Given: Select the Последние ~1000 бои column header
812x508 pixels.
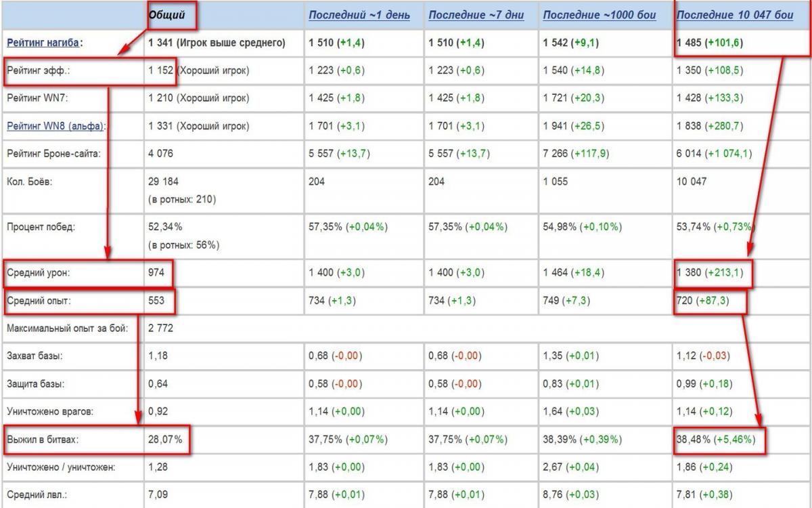Looking at the screenshot, I should click(x=599, y=15).
